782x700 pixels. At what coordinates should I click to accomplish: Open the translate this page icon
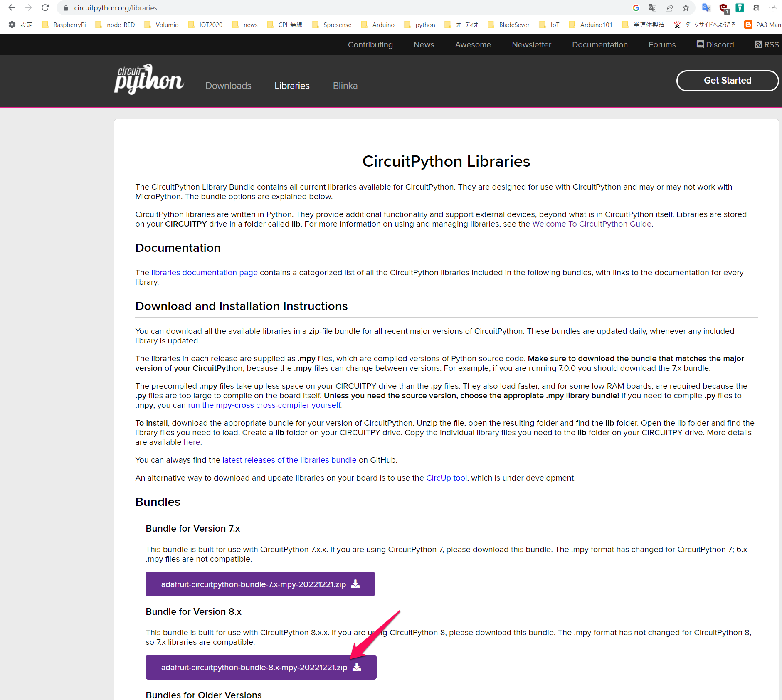click(652, 8)
